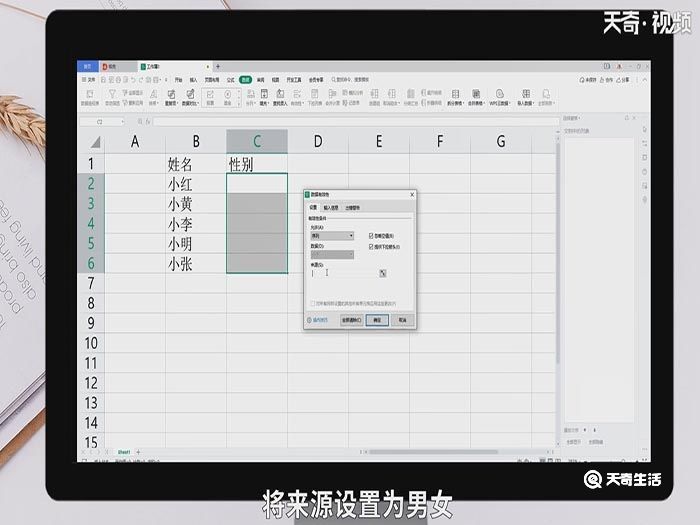Click the Save icon in quick toolbar

click(103, 79)
